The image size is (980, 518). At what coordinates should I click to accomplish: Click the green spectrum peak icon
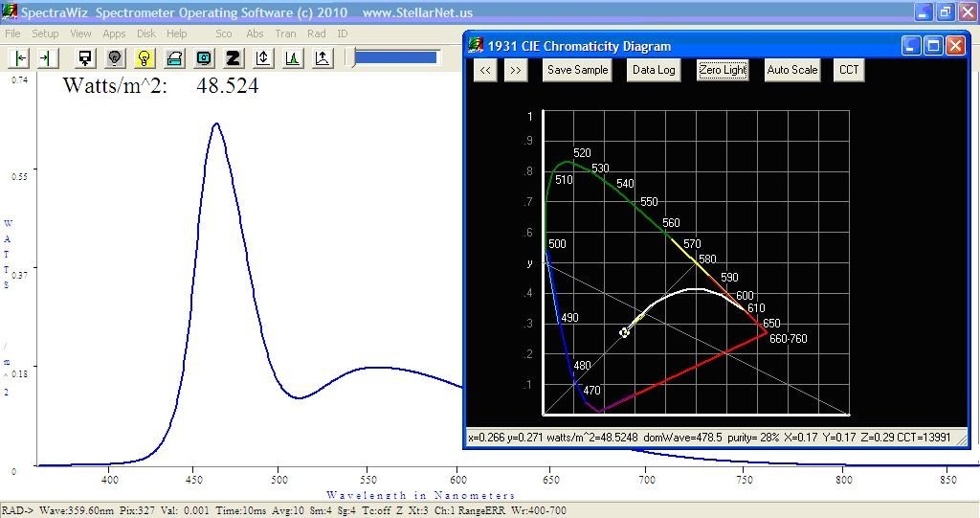[293, 58]
